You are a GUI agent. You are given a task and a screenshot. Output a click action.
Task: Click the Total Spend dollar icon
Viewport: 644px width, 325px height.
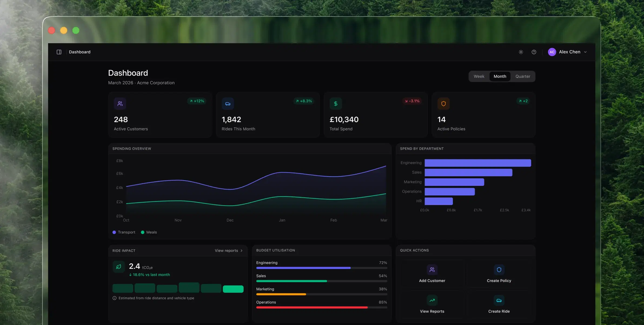[x=336, y=103]
